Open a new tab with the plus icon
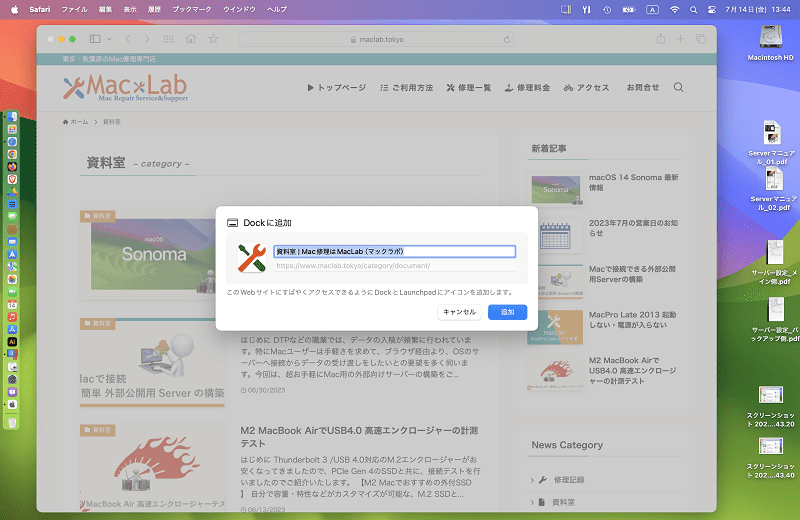Viewport: 800px width, 520px height. coord(680,39)
